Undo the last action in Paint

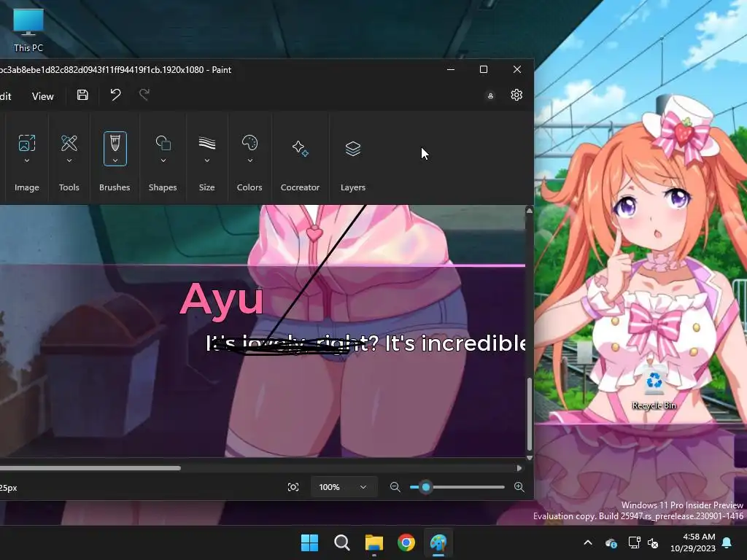pos(115,95)
